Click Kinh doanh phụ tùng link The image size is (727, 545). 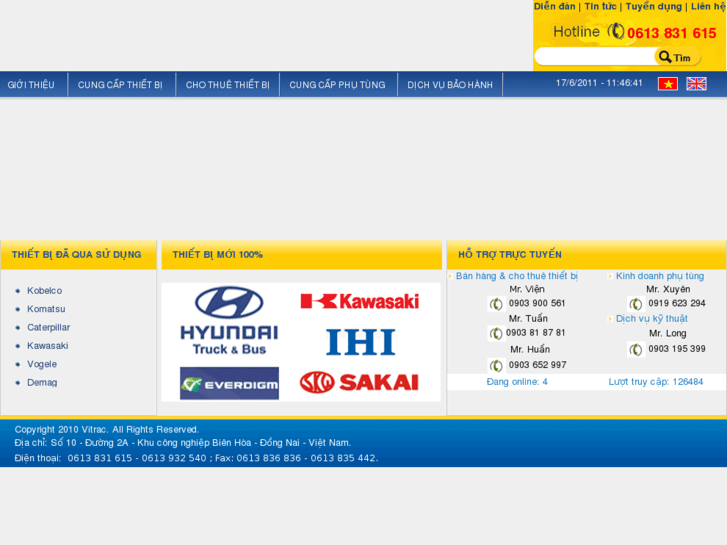660,276
